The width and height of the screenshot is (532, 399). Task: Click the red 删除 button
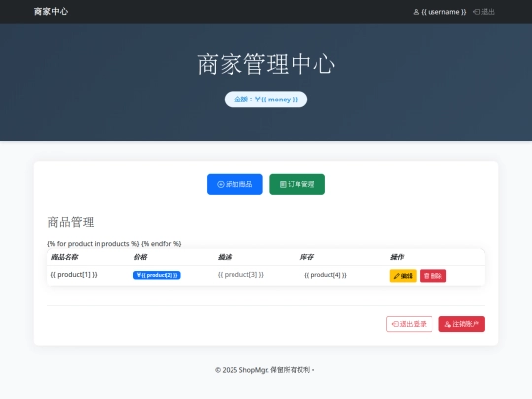(x=432, y=276)
